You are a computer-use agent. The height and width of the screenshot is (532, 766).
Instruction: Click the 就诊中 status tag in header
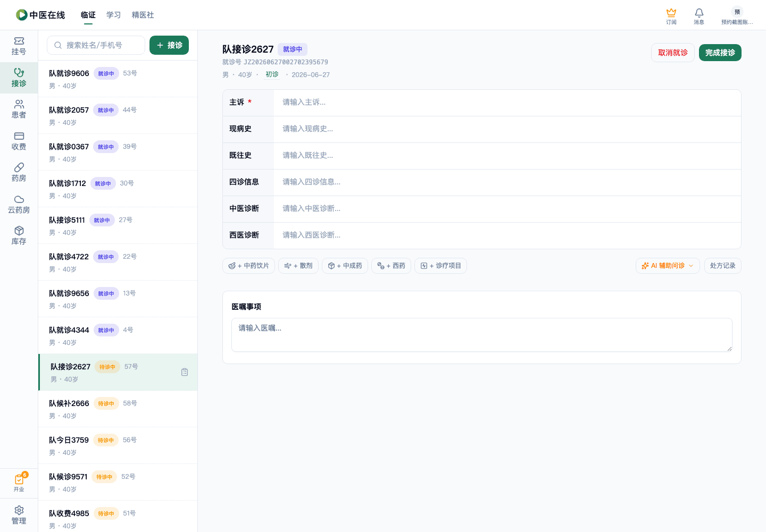293,49
